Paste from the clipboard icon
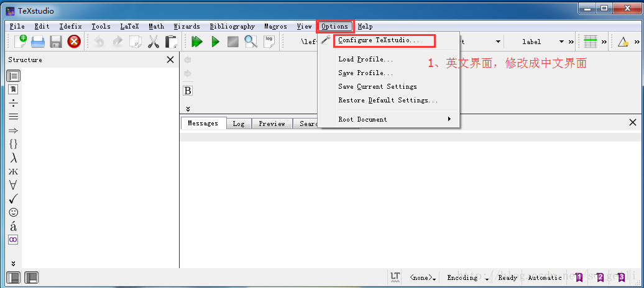The height and width of the screenshot is (288, 644). tap(171, 42)
